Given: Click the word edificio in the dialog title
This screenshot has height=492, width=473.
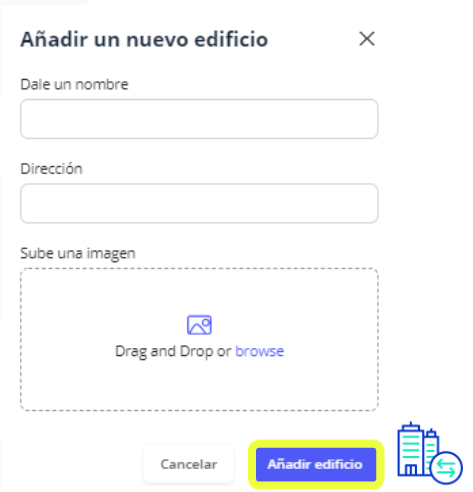Looking at the screenshot, I should click(x=231, y=39).
